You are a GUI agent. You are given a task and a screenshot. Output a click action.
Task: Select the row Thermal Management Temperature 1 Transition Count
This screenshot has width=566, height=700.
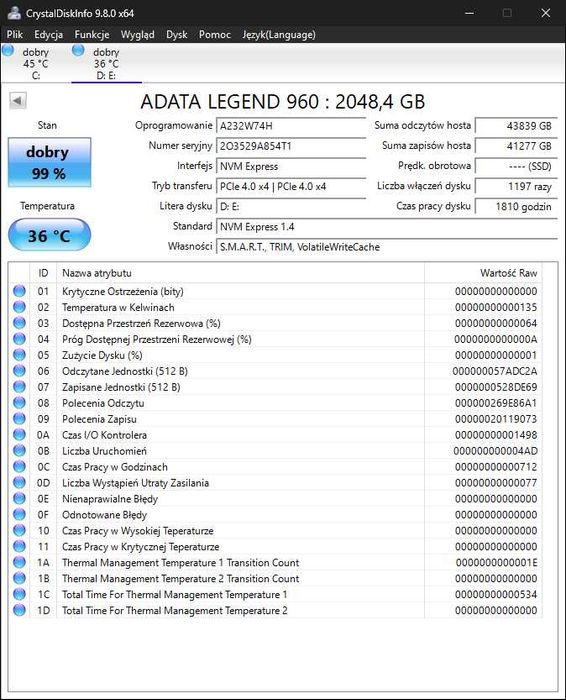click(x=275, y=562)
